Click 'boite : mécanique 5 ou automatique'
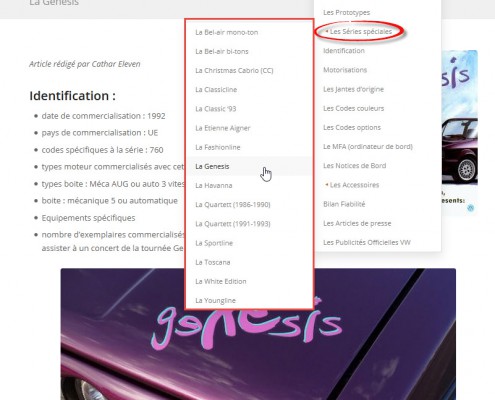 (110, 201)
